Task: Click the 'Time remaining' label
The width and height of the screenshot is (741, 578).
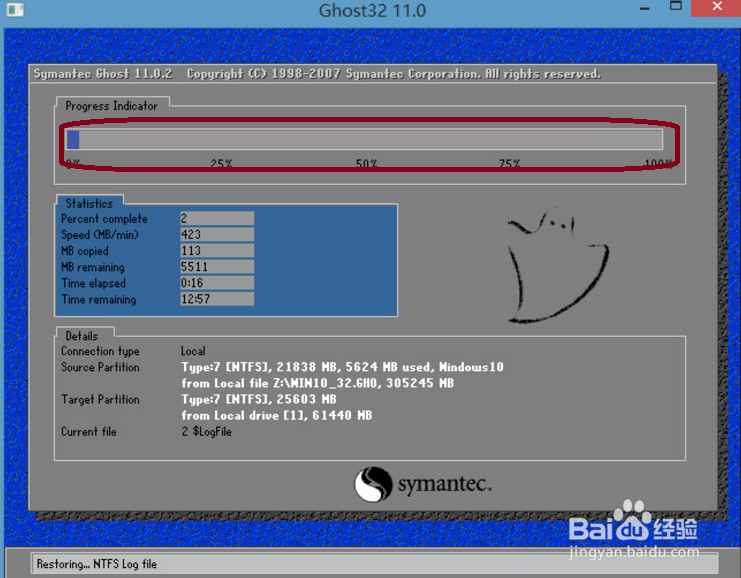Action: tap(99, 299)
